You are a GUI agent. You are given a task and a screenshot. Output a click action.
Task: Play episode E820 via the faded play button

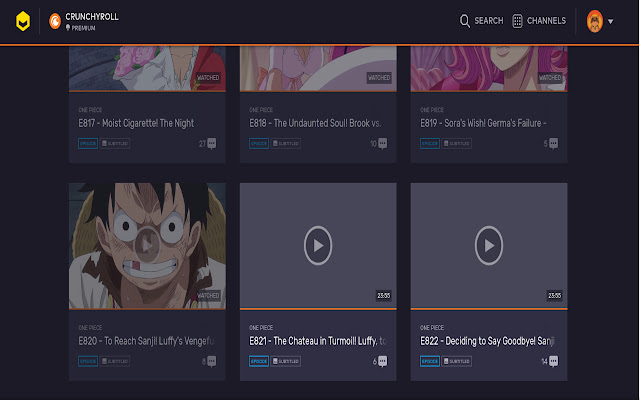[147, 245]
